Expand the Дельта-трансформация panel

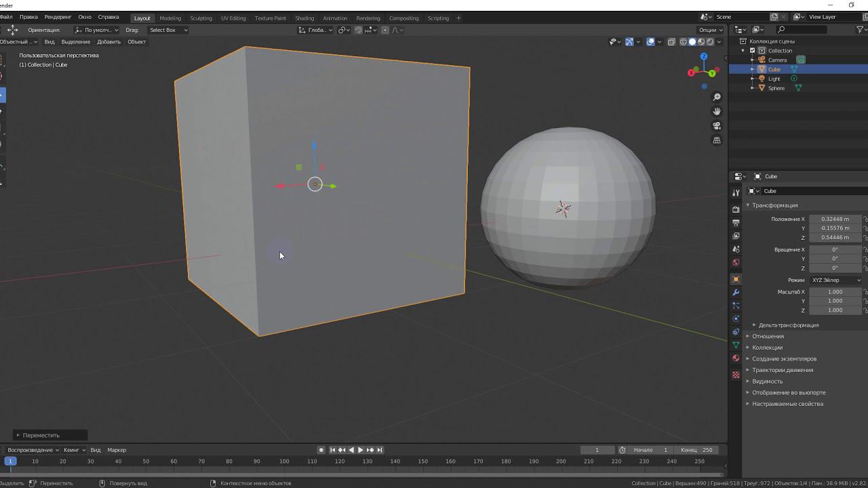[x=788, y=325]
